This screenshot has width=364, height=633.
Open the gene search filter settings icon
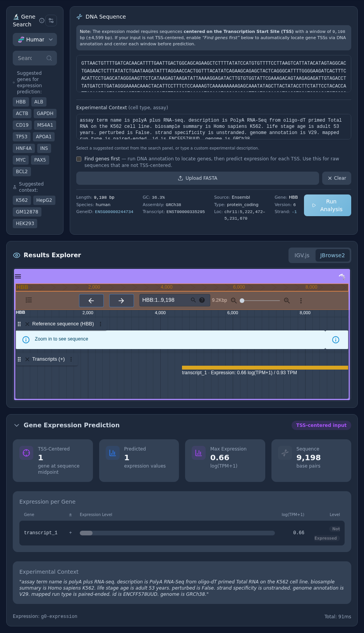click(x=51, y=21)
